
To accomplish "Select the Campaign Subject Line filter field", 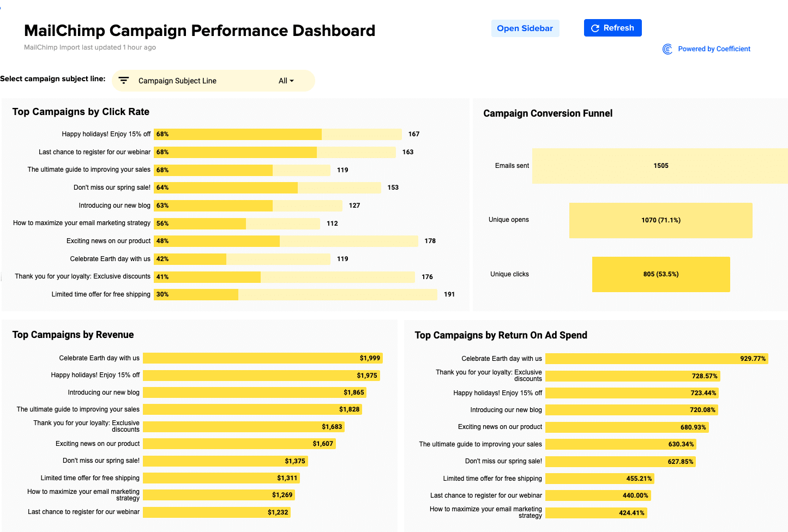I will (x=213, y=81).
